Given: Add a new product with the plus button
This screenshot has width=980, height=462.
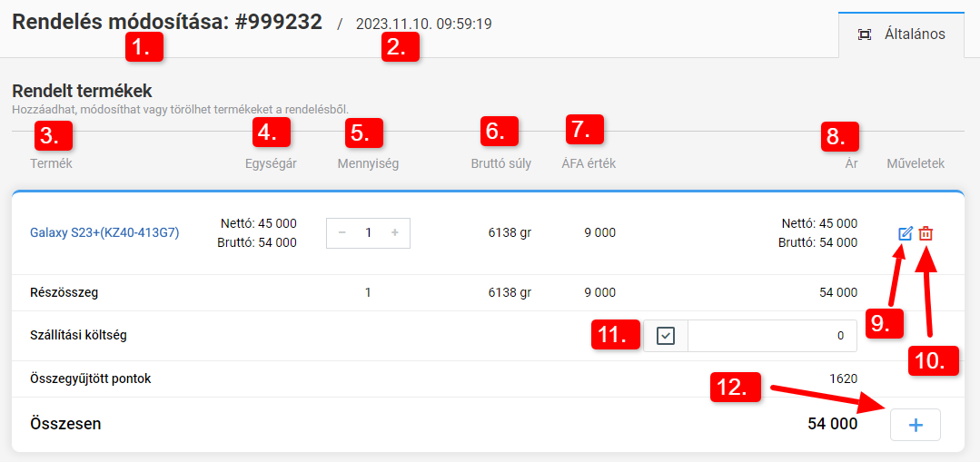Looking at the screenshot, I should pyautogui.click(x=915, y=425).
